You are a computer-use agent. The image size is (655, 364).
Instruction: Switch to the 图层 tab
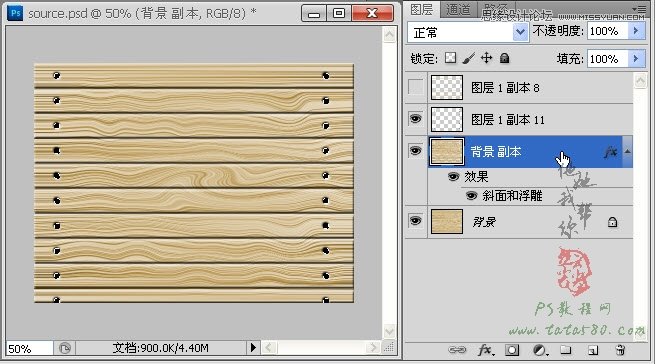(421, 10)
